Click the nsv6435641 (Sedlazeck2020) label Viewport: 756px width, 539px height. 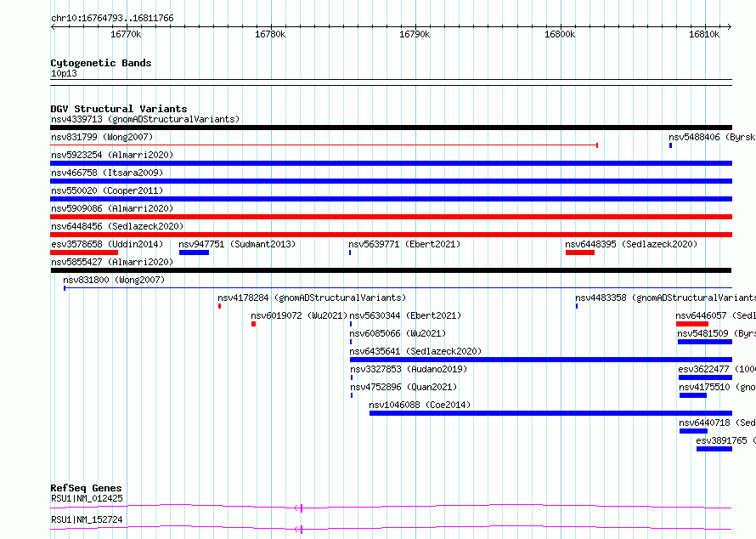(415, 351)
